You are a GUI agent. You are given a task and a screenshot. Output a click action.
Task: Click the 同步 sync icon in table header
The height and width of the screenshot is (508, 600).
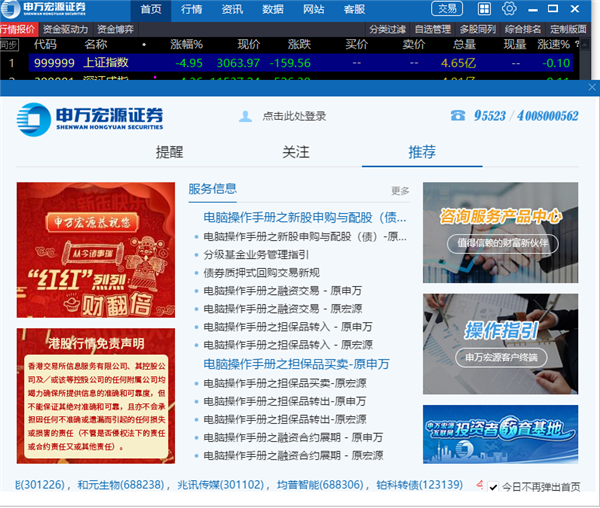[x=8, y=45]
